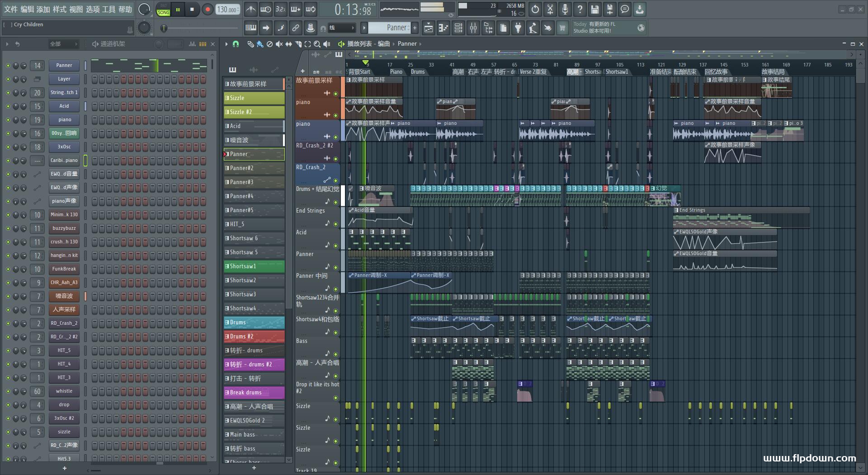The width and height of the screenshot is (868, 475).
Task: Toggle loop recording icon
Action: (x=311, y=9)
